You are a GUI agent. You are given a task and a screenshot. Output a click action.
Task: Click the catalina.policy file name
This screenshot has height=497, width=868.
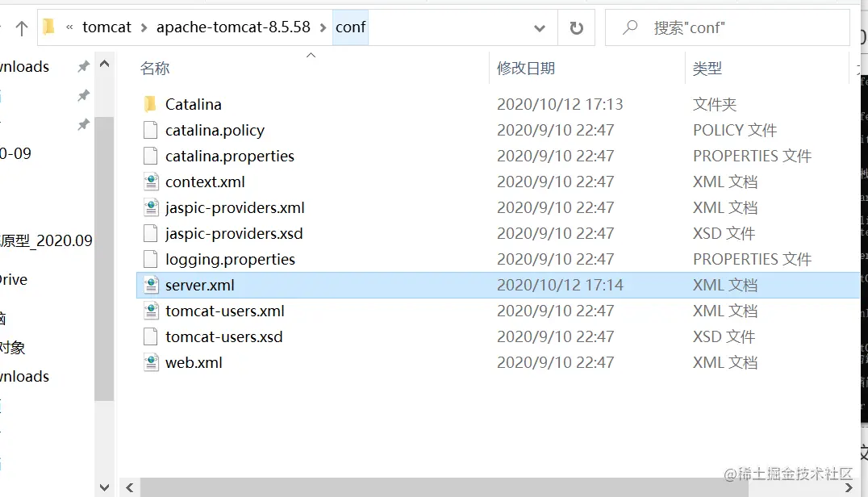tap(215, 130)
